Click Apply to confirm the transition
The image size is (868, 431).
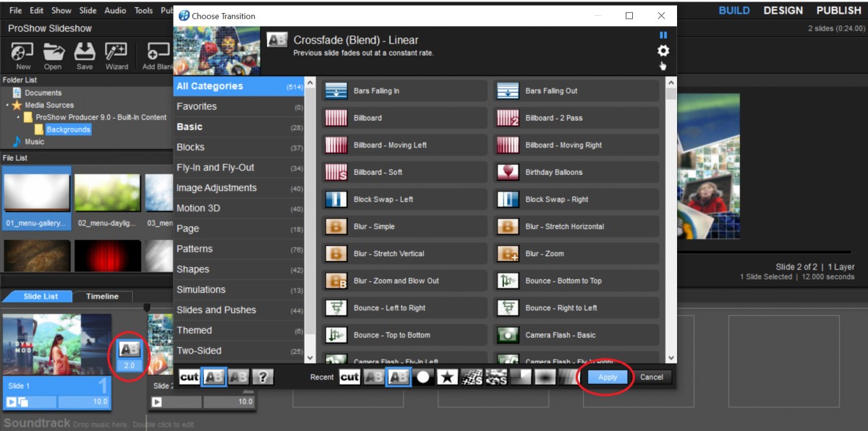point(608,377)
